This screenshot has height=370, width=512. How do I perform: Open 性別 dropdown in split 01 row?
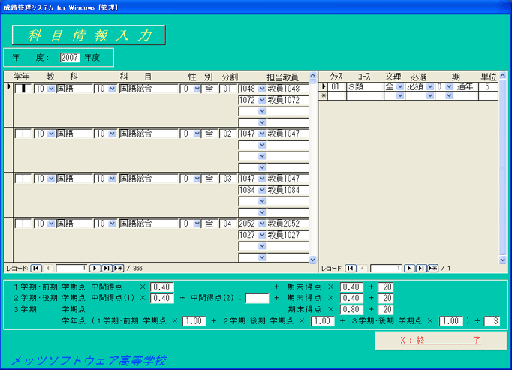click(x=197, y=89)
